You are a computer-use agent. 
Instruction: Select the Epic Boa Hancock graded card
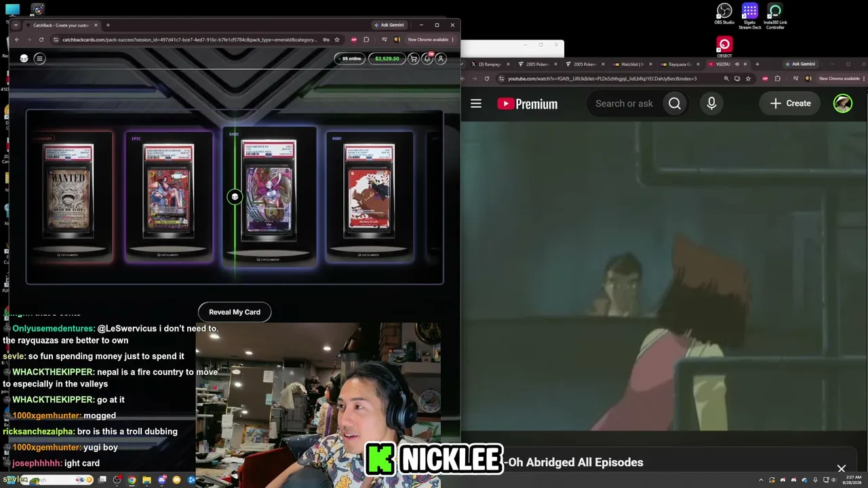click(168, 191)
